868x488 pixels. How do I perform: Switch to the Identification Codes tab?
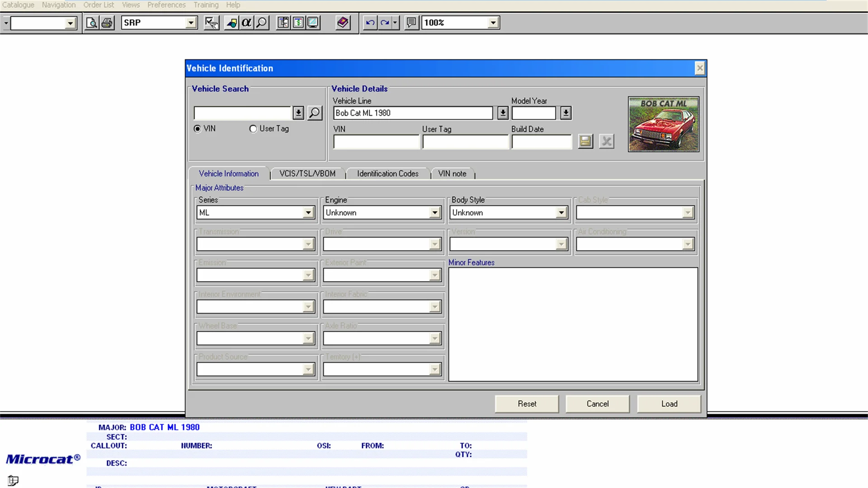pyautogui.click(x=387, y=174)
